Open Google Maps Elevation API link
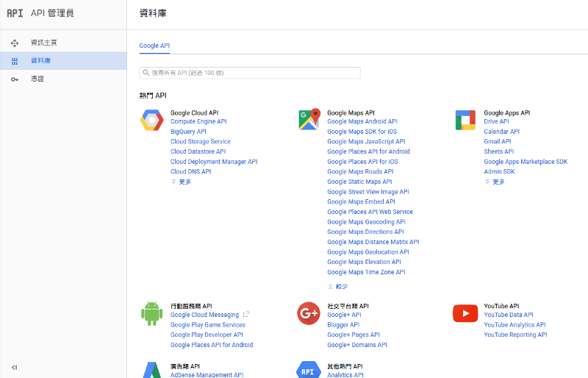The image size is (588, 378). tap(364, 262)
